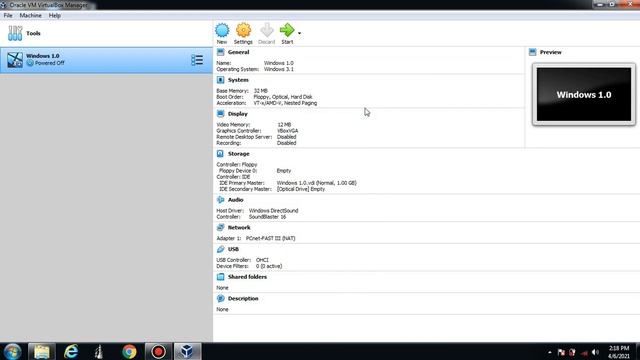Viewport: 640px width, 360px height.
Task: Click the Storage section disk icon
Action: click(220, 154)
